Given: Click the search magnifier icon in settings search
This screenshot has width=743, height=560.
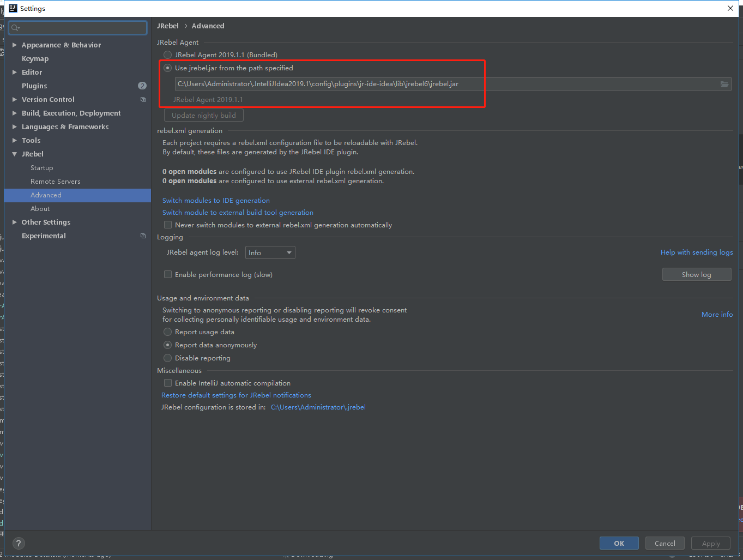Looking at the screenshot, I should [15, 28].
